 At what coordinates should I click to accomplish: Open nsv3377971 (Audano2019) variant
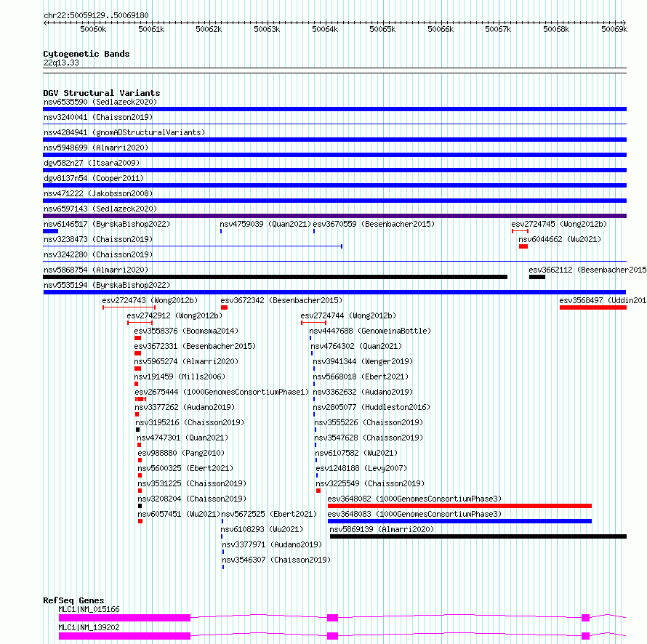click(272, 544)
